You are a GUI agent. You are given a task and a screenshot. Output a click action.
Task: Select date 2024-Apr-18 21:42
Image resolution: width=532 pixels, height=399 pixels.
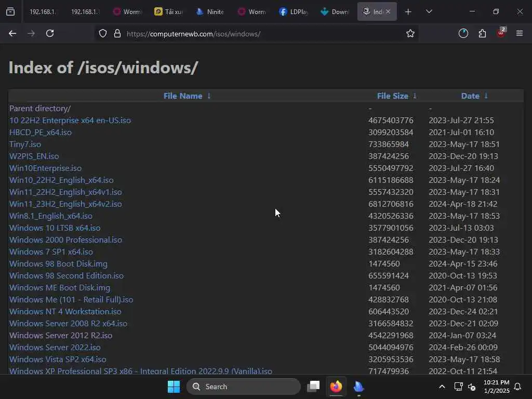point(463,204)
